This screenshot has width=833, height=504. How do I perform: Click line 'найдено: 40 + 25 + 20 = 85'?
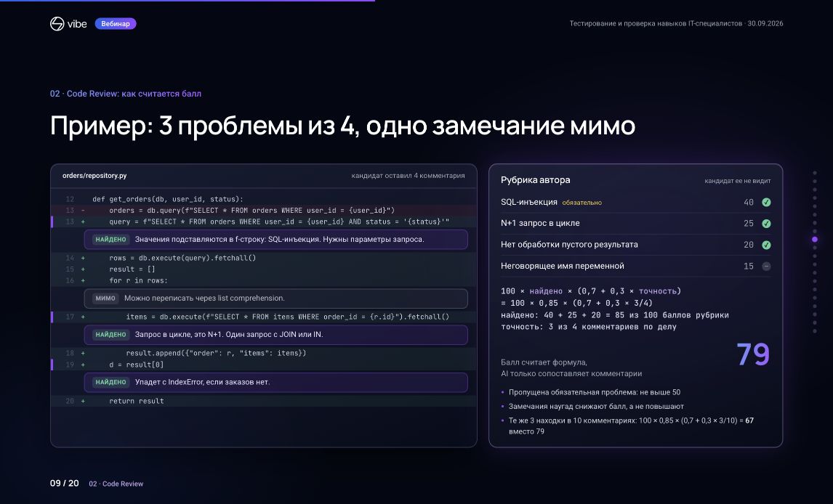pyautogui.click(x=615, y=315)
